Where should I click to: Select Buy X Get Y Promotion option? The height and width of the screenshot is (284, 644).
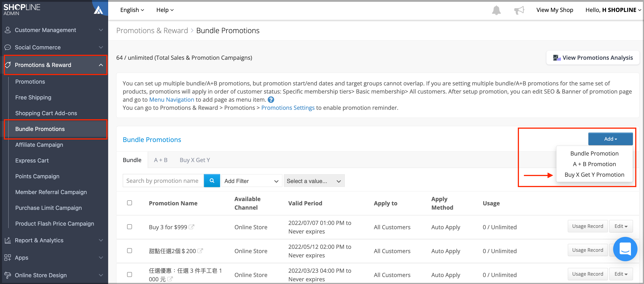click(x=594, y=175)
